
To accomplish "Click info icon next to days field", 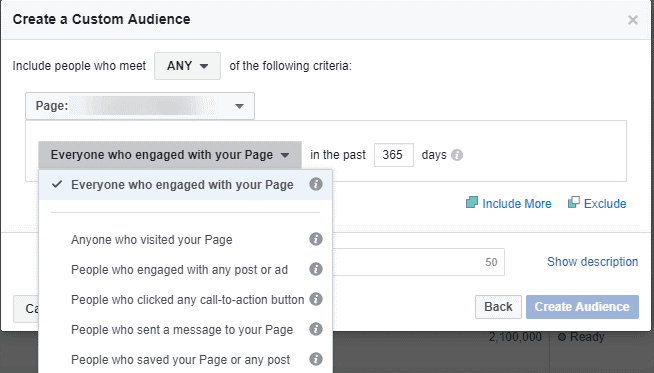I will [457, 155].
